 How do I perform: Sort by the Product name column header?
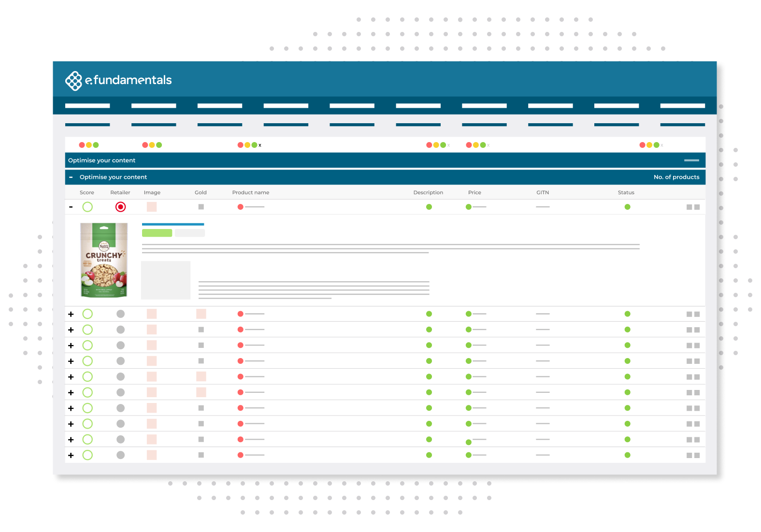click(x=251, y=192)
